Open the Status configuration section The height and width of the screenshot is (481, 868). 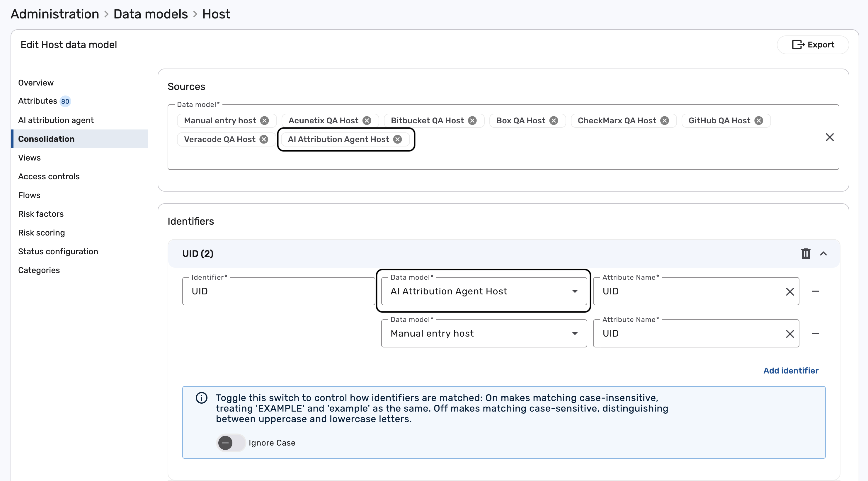point(58,252)
